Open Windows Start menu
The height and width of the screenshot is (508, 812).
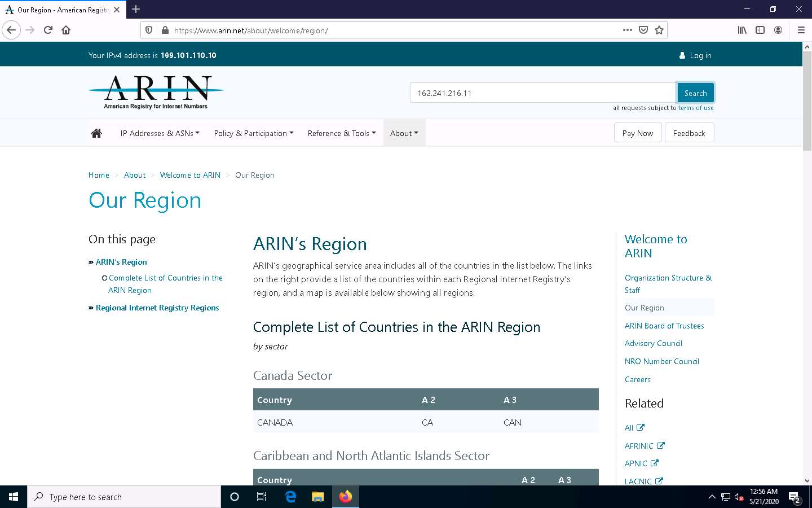[14, 497]
